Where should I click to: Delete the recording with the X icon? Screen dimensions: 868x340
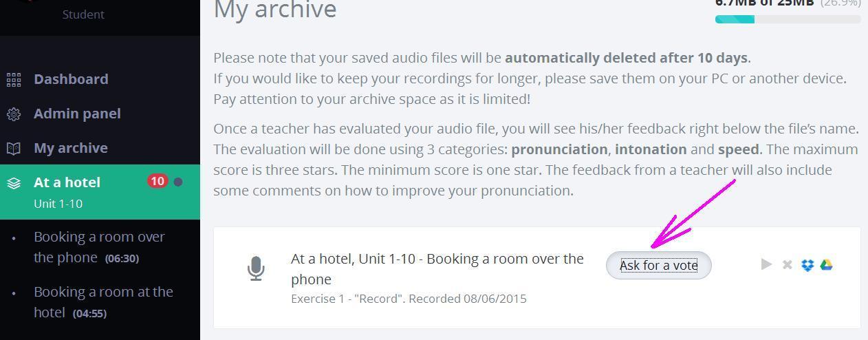coord(788,265)
